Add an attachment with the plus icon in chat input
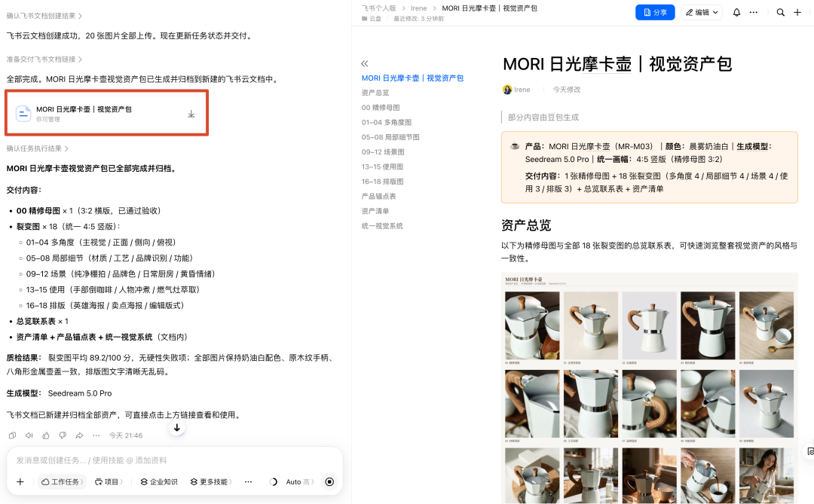The height and width of the screenshot is (504, 814). [20, 481]
